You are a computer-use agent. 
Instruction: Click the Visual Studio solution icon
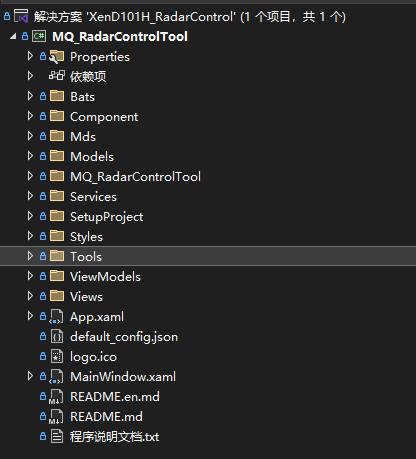click(x=21, y=16)
